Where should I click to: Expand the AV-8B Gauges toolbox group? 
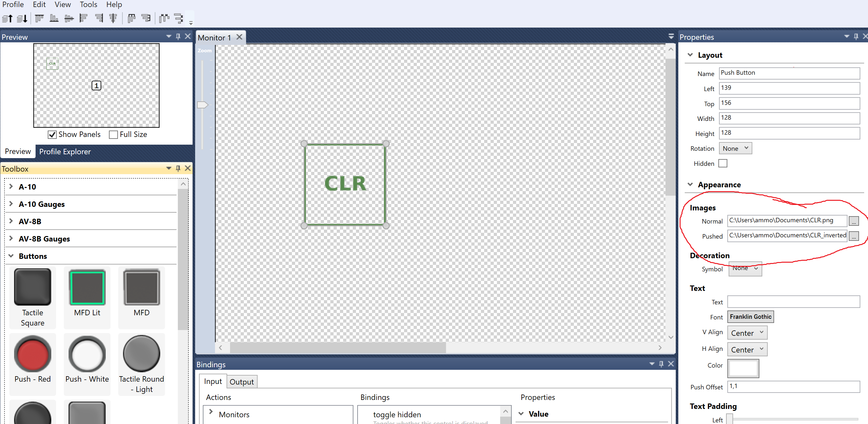coord(11,238)
